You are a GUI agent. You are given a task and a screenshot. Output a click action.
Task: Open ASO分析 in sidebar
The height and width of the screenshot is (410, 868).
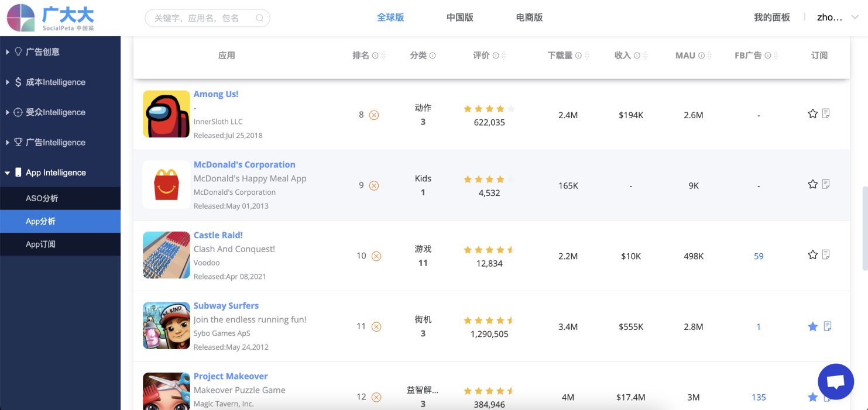(x=60, y=198)
